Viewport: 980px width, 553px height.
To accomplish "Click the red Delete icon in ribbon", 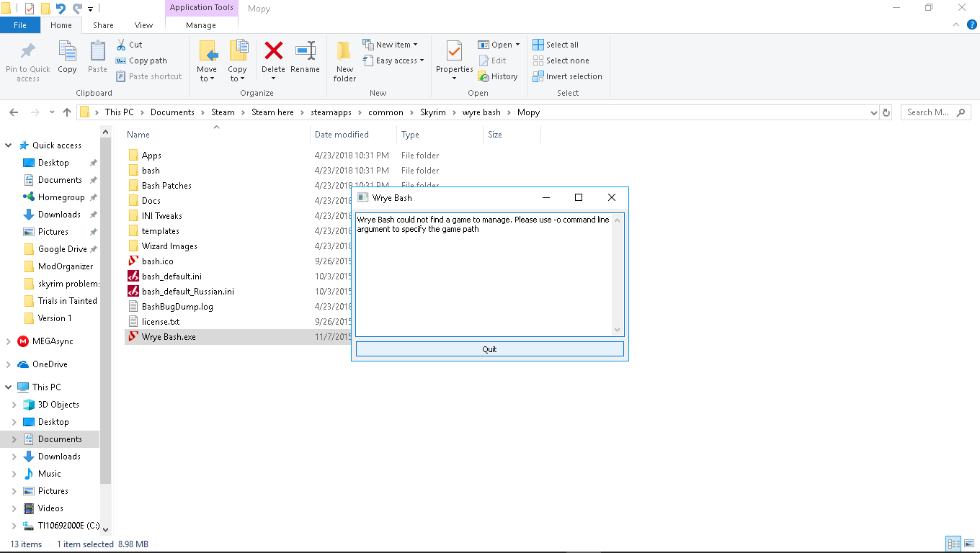I will point(273,50).
